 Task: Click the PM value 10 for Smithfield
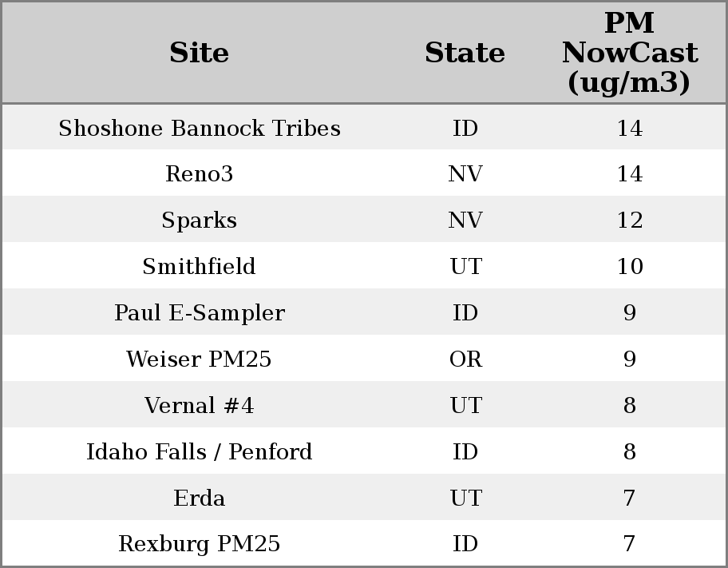[629, 267]
